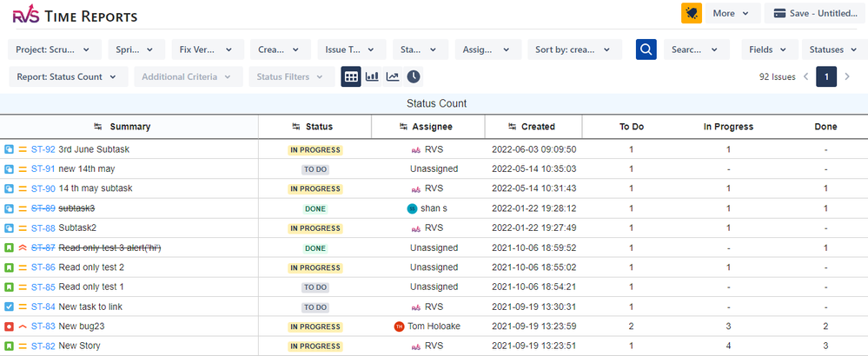Image resolution: width=868 pixels, height=356 pixels.
Task: Click the subtask type icon for ST-92
Action: (9, 149)
